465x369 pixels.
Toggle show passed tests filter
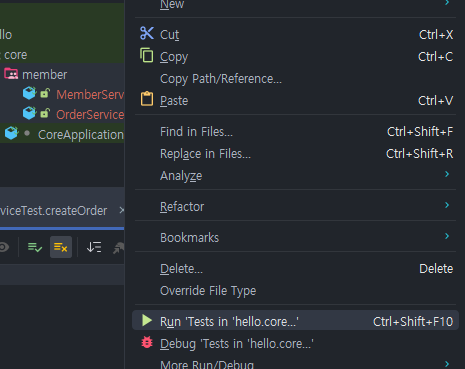[35, 247]
